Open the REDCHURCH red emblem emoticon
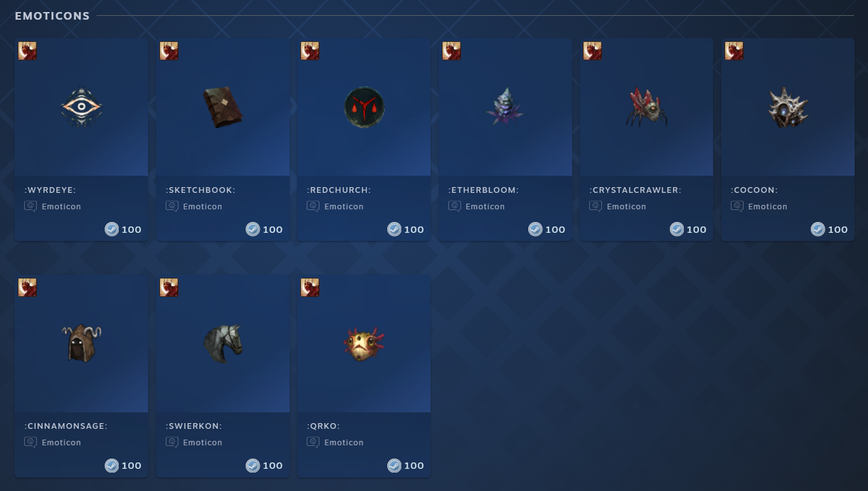Screen dimensions: 868x491 [x=364, y=107]
